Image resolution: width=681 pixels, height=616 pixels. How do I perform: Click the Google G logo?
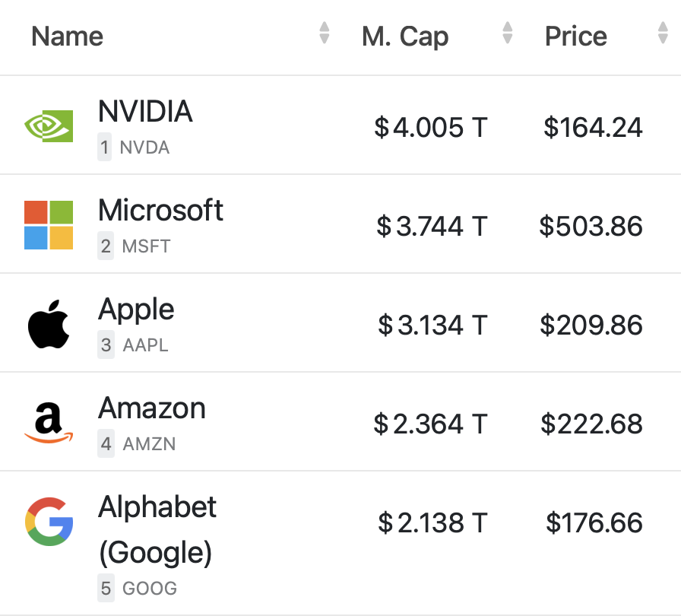[x=49, y=522]
